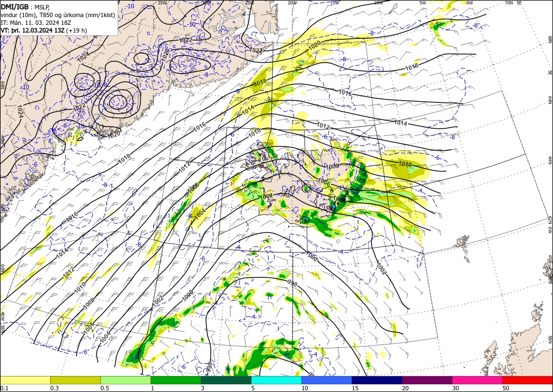Click the legend value 3
This screenshot has height=392, width=553.
pyautogui.click(x=202, y=388)
